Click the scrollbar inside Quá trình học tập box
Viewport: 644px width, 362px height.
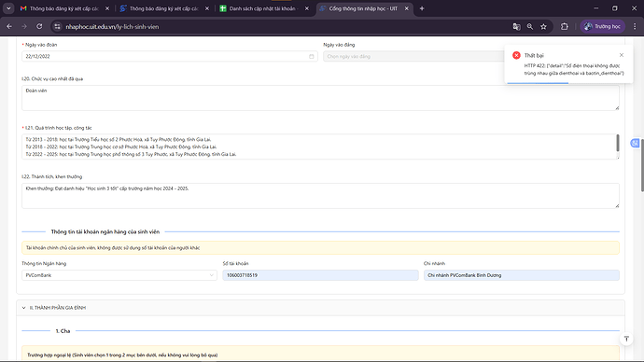pyautogui.click(x=617, y=143)
